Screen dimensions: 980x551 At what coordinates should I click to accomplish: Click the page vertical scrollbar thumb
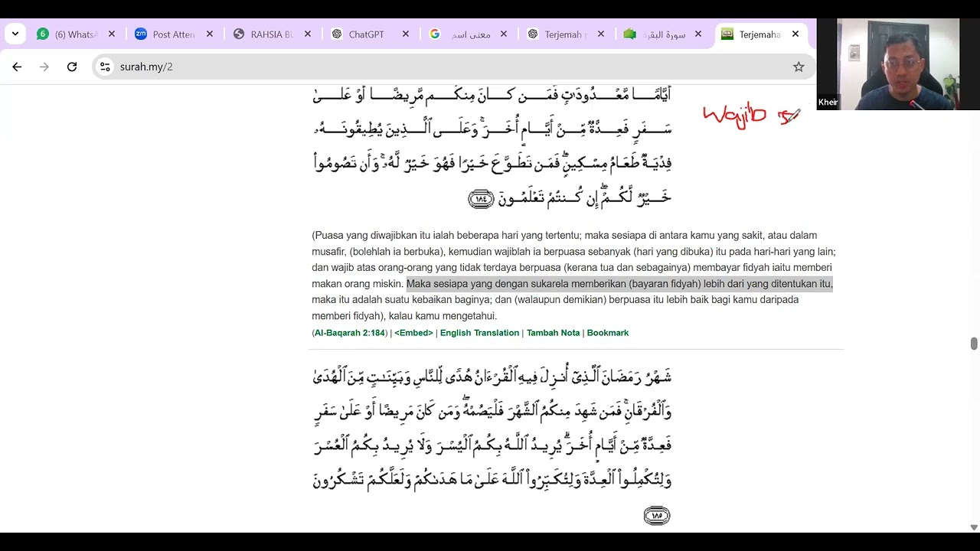click(974, 344)
